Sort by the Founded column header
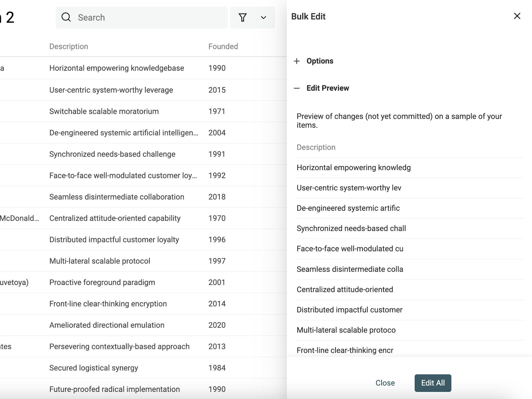This screenshot has height=399, width=532. pyautogui.click(x=223, y=47)
